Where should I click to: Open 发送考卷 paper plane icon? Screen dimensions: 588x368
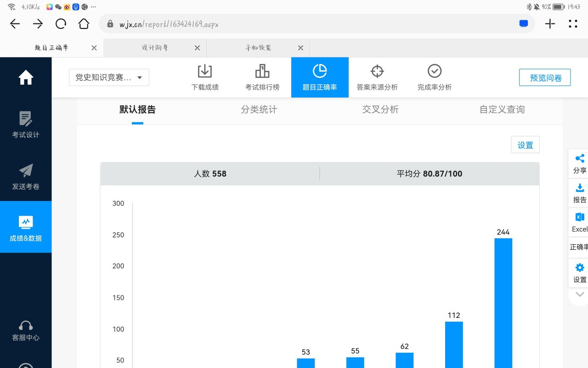coord(26,177)
